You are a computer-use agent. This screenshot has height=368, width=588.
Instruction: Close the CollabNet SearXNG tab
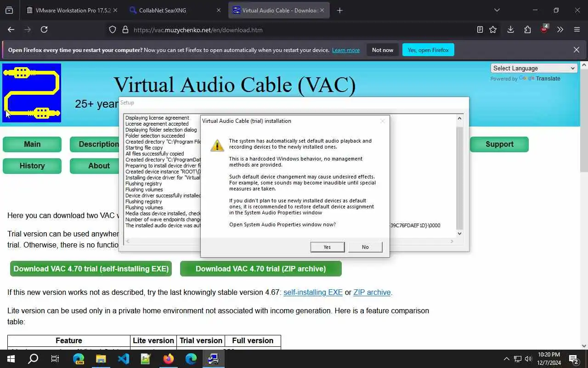click(x=219, y=10)
